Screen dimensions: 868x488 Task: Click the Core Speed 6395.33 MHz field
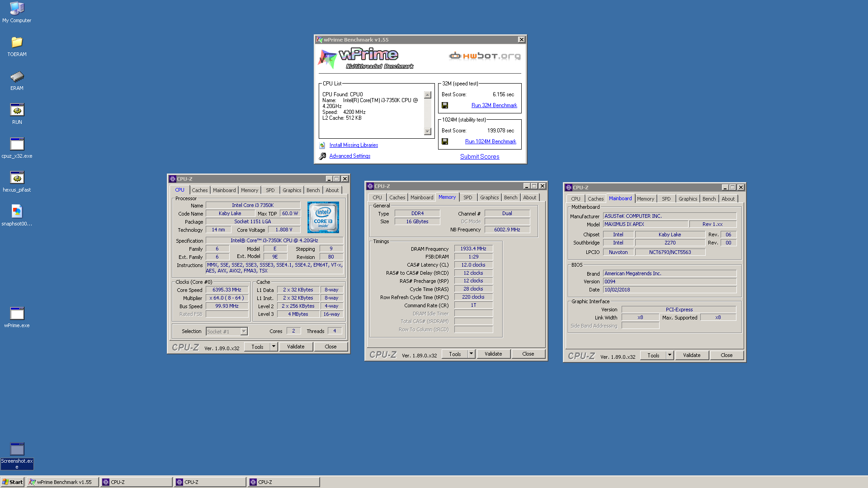[227, 290]
